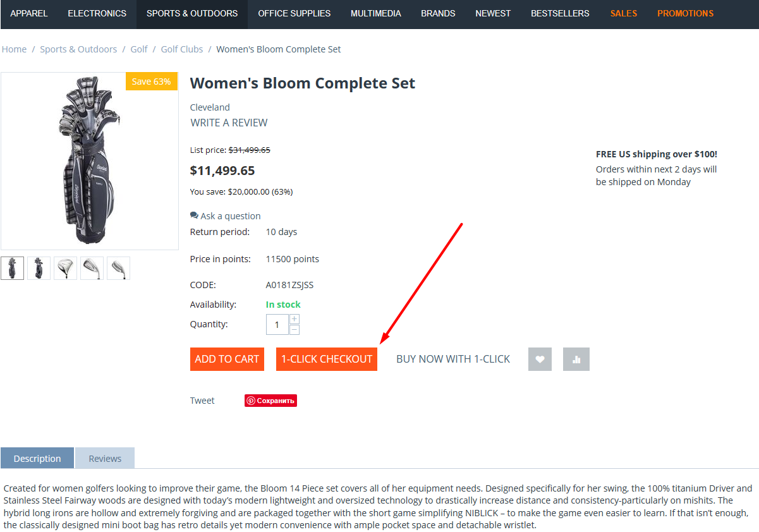Open the main golf bag product image

point(89,160)
